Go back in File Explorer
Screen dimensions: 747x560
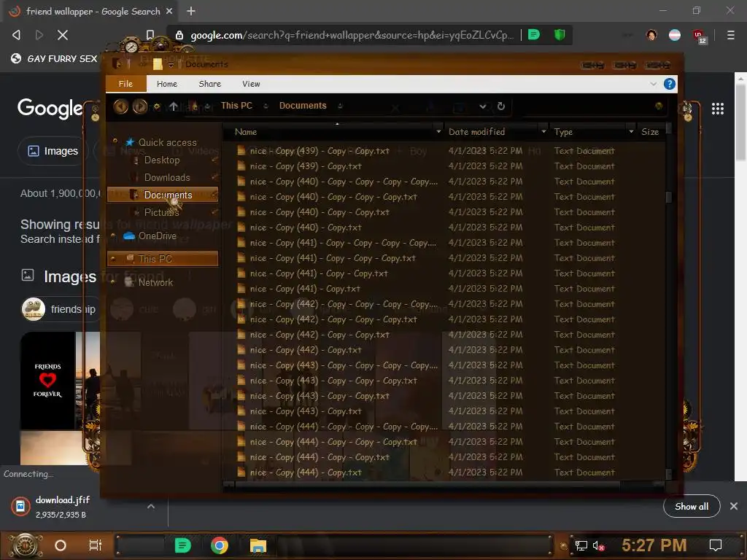[x=120, y=106]
